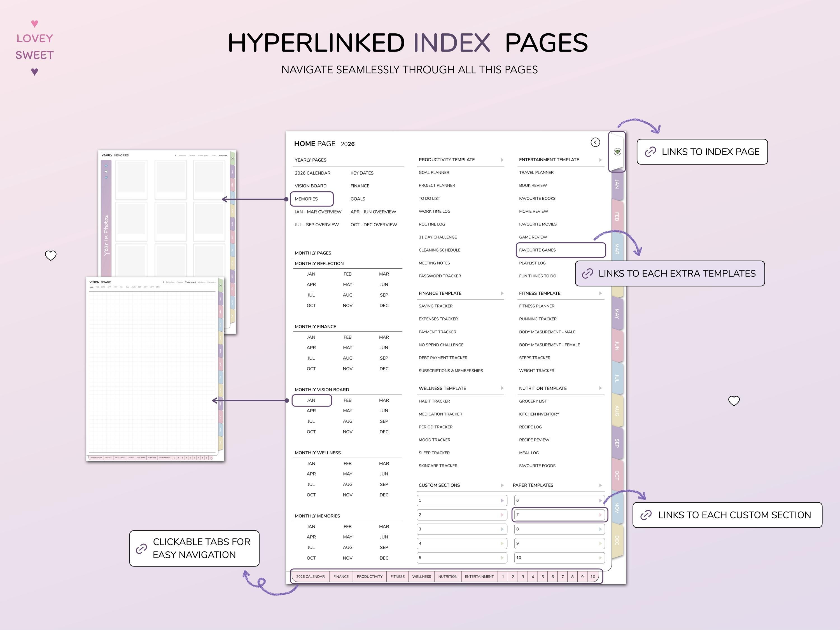Screen dimensions: 840x630
Task: Open 2026 Calendar bottom tab
Action: coord(310,576)
